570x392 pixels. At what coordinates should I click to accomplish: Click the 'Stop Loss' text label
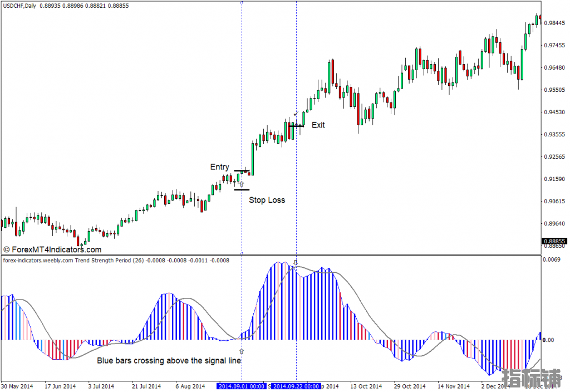267,200
